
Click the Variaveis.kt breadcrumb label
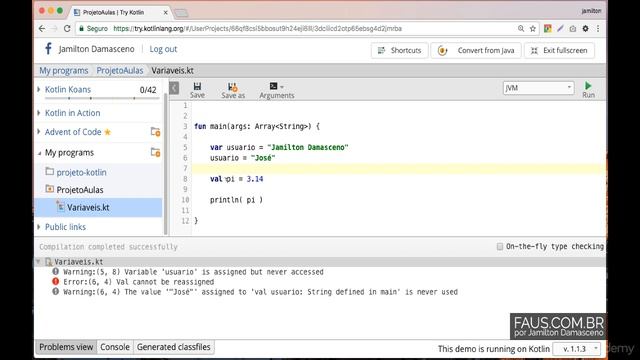point(172,70)
